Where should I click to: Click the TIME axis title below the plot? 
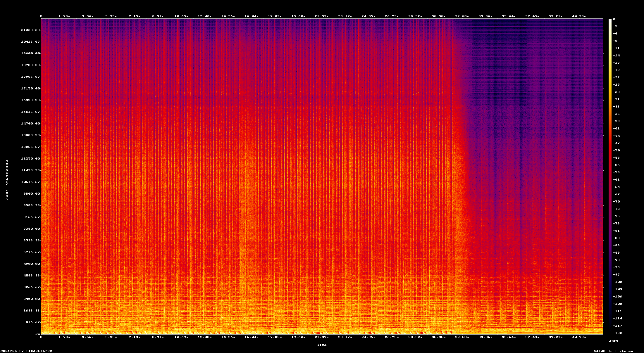[322, 345]
